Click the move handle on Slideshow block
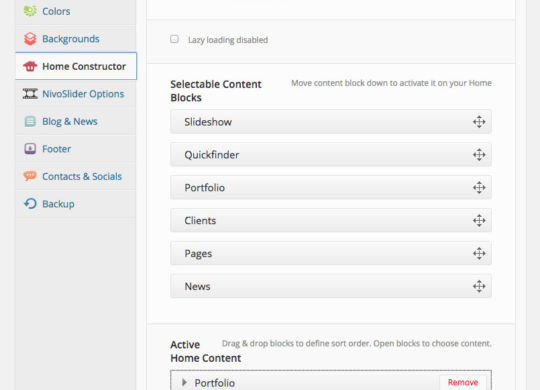The image size is (540, 390). point(479,122)
